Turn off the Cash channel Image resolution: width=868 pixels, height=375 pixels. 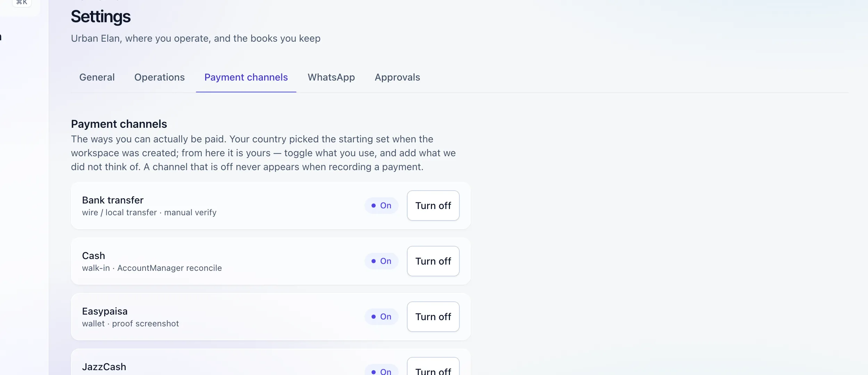click(433, 261)
